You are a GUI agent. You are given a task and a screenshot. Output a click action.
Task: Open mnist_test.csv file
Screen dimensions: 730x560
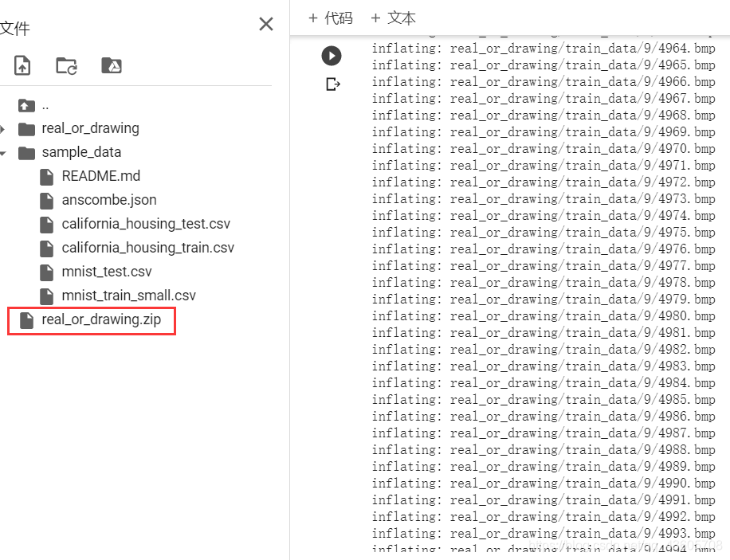coord(107,272)
